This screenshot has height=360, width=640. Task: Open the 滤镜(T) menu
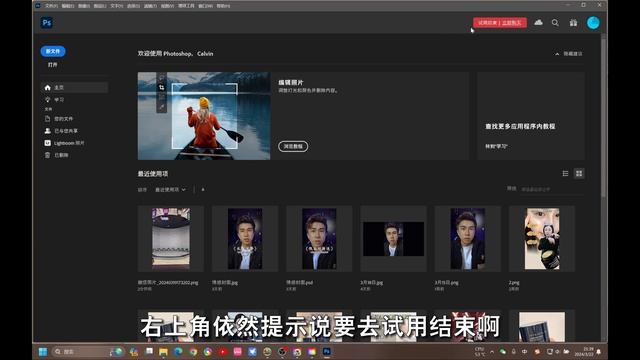point(150,6)
